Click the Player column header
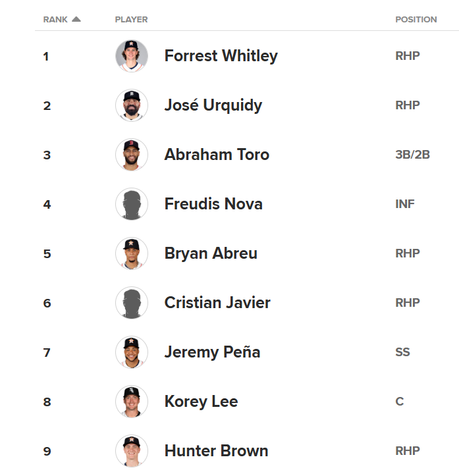 [x=131, y=20]
